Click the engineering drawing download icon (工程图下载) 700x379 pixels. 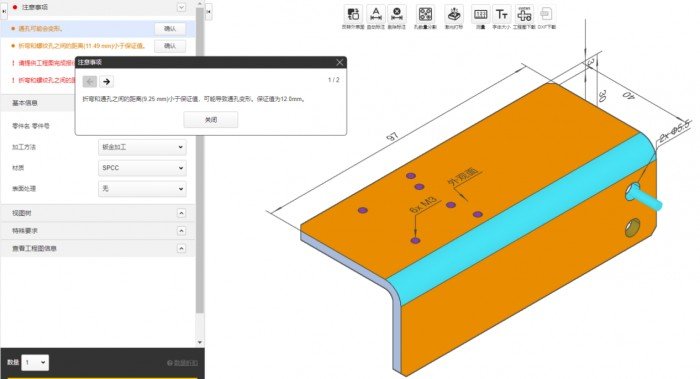point(524,14)
